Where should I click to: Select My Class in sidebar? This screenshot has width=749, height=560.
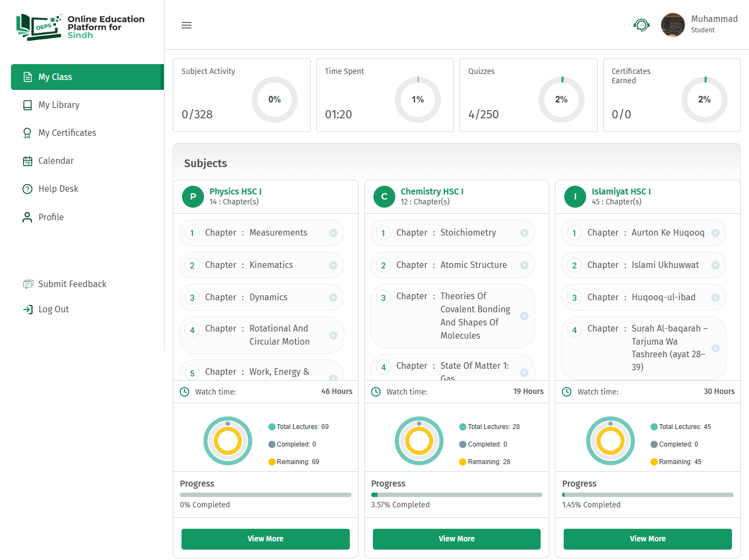coord(87,77)
